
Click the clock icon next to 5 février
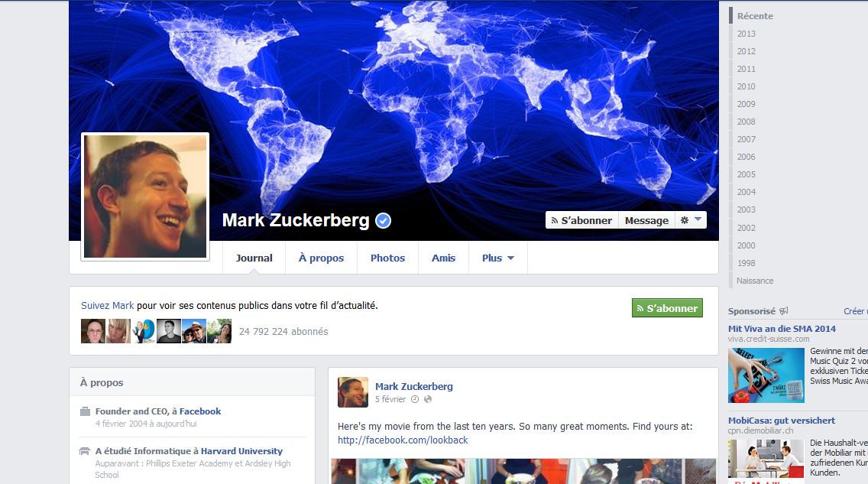(x=415, y=399)
